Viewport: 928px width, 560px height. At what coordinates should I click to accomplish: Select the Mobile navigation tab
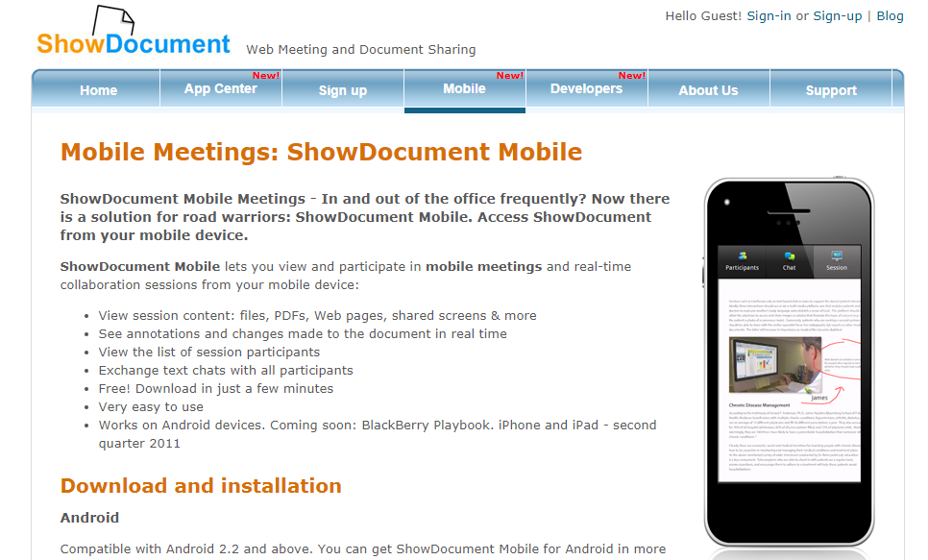465,88
